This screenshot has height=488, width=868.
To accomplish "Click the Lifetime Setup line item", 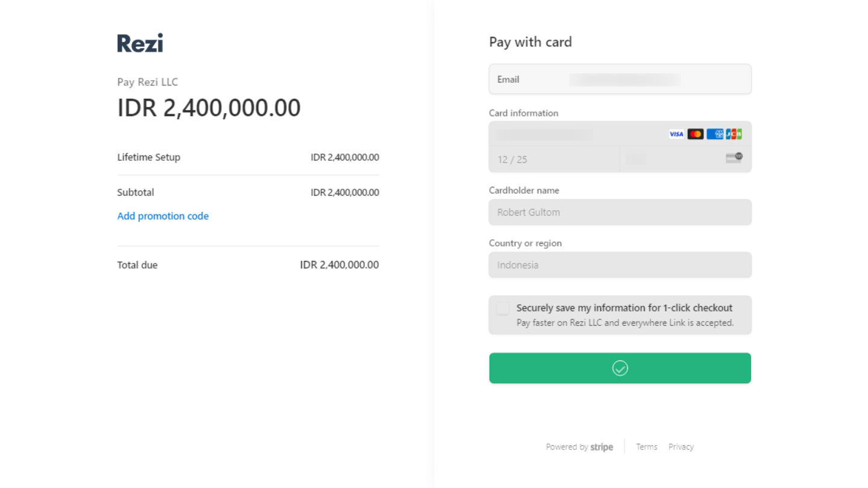I will coord(149,157).
